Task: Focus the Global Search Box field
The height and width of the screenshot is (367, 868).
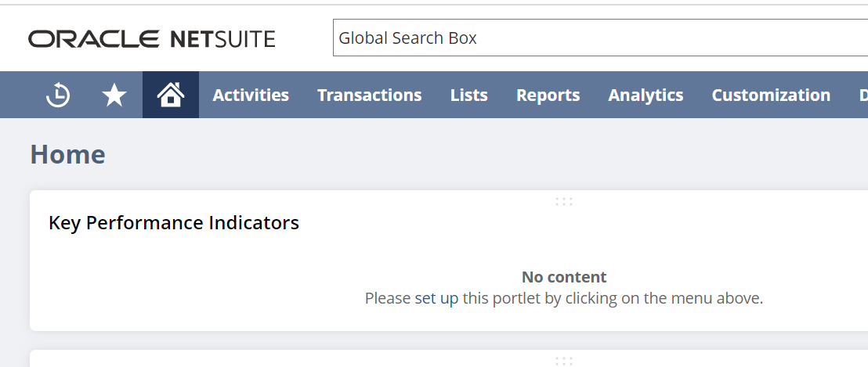Action: (x=600, y=38)
